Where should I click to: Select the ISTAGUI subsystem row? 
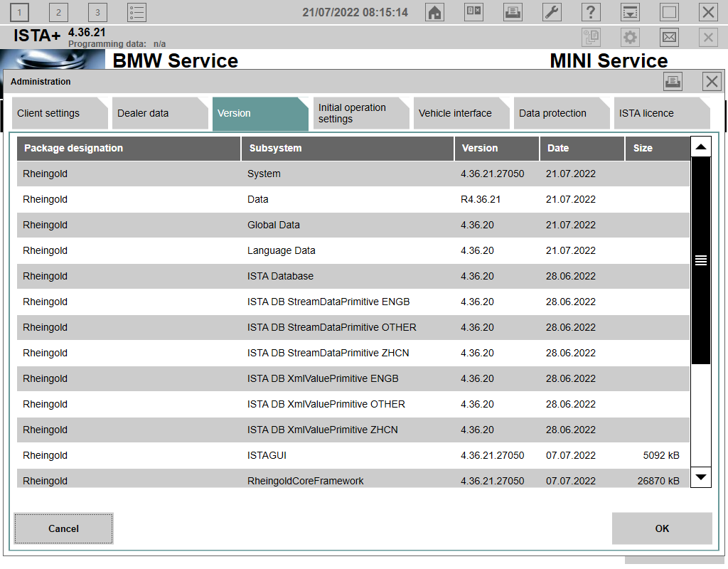[353, 455]
